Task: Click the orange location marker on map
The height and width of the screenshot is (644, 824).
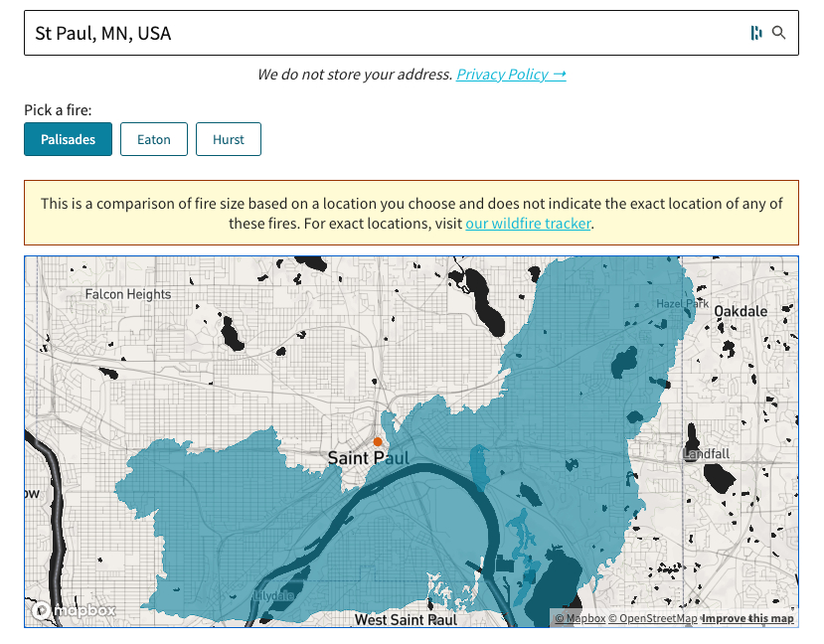Action: (x=378, y=441)
